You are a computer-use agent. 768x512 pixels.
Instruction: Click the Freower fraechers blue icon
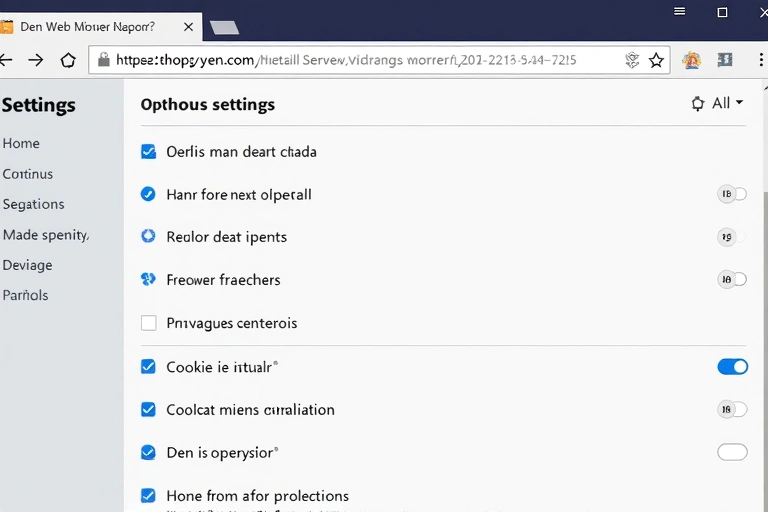pyautogui.click(x=148, y=279)
